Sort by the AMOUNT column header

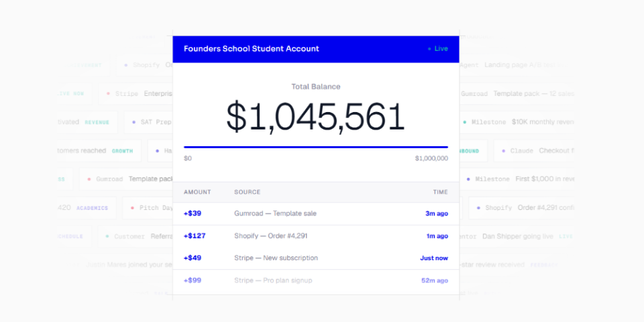click(197, 193)
